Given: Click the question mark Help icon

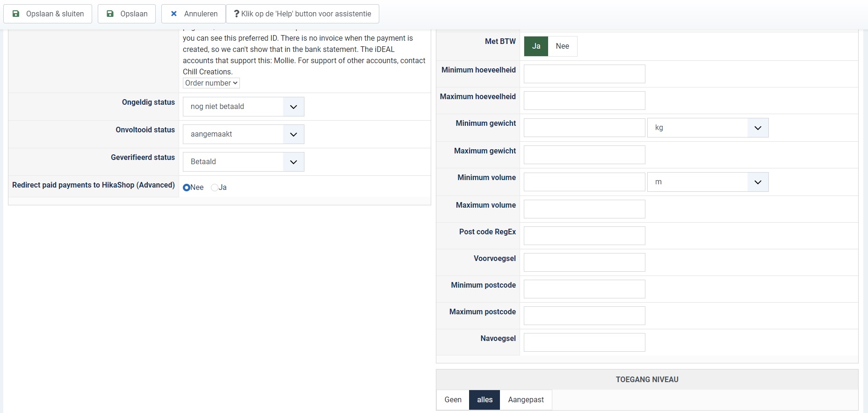Looking at the screenshot, I should point(237,14).
